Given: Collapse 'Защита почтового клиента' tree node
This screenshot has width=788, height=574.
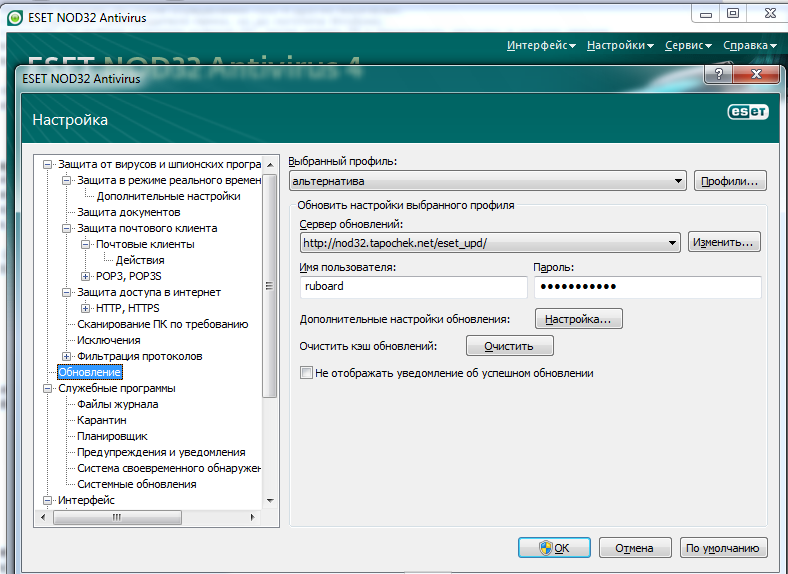Looking at the screenshot, I should [66, 228].
